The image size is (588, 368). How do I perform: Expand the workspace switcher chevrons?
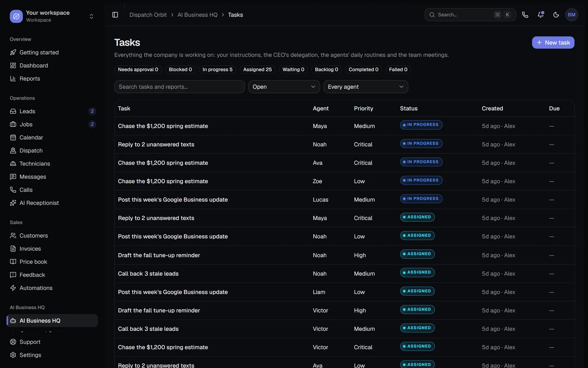pyautogui.click(x=92, y=16)
